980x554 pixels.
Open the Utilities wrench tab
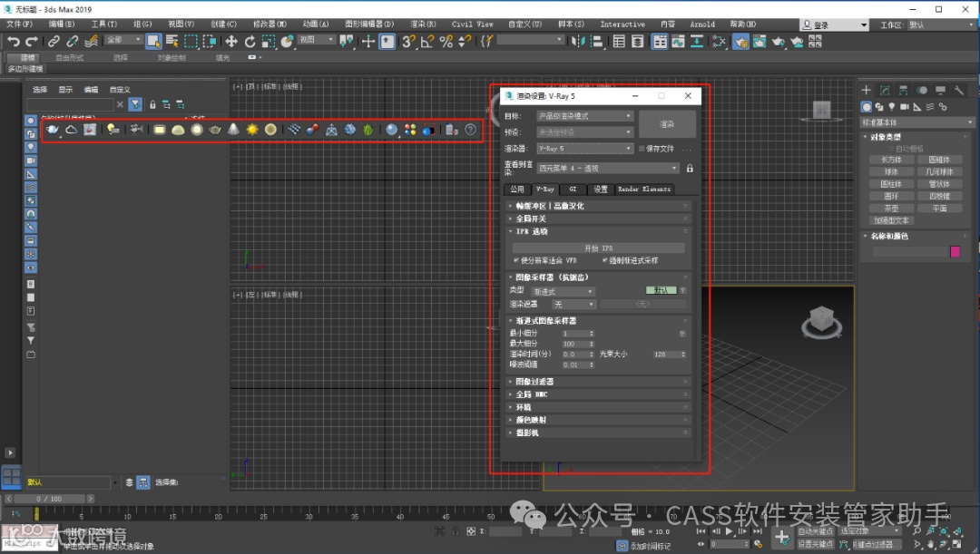pos(959,91)
